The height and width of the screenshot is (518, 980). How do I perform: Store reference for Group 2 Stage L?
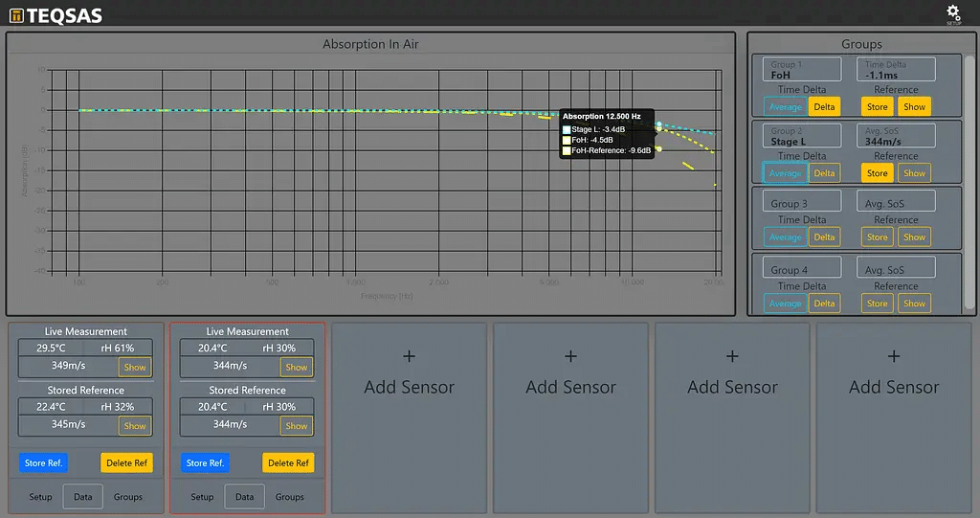tap(877, 173)
